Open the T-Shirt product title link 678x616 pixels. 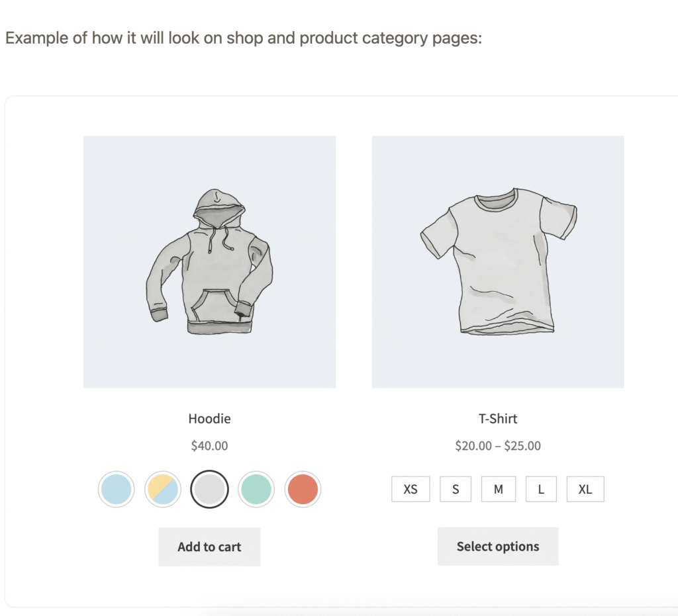coord(498,419)
